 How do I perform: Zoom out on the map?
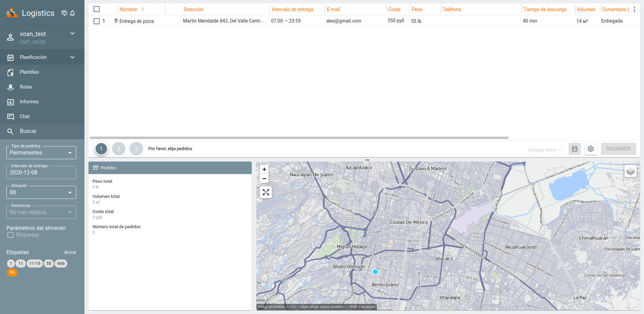tap(264, 179)
